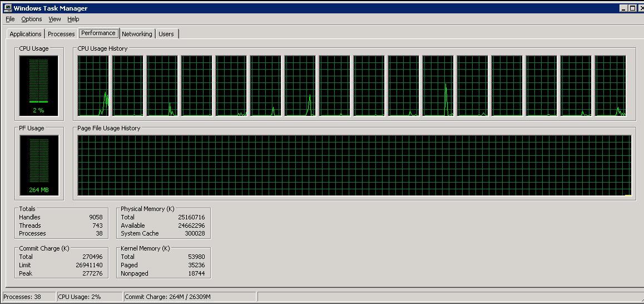This screenshot has height=304, width=644.
Task: Click the CPU Usage gauge showing 2 %
Action: click(x=38, y=86)
